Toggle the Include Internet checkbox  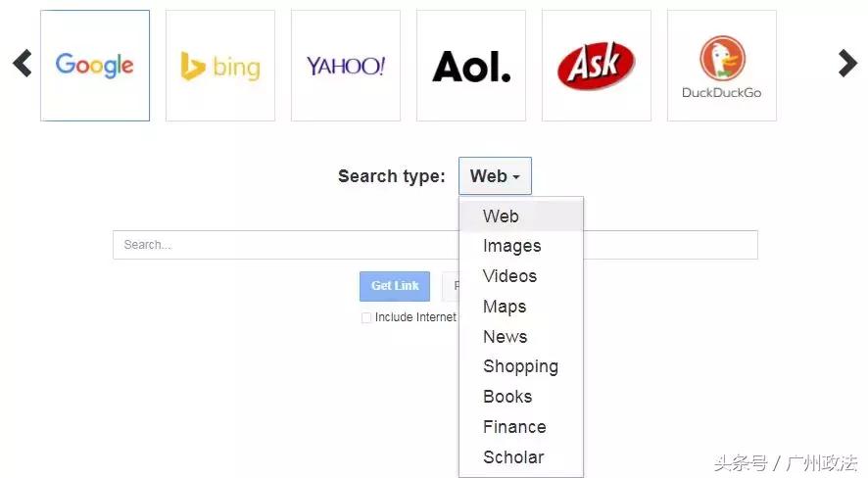click(x=366, y=317)
